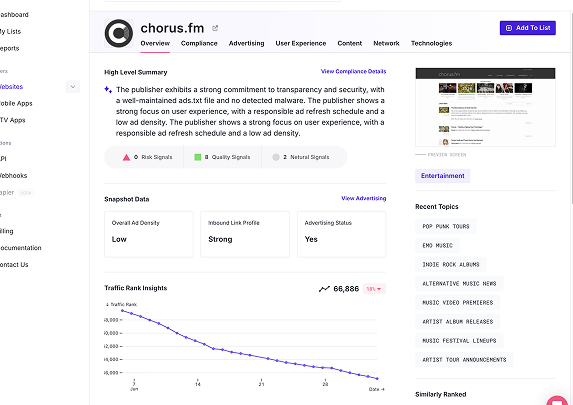Click the first traffic chart data point
The image size is (573, 405).
pyautogui.click(x=122, y=311)
